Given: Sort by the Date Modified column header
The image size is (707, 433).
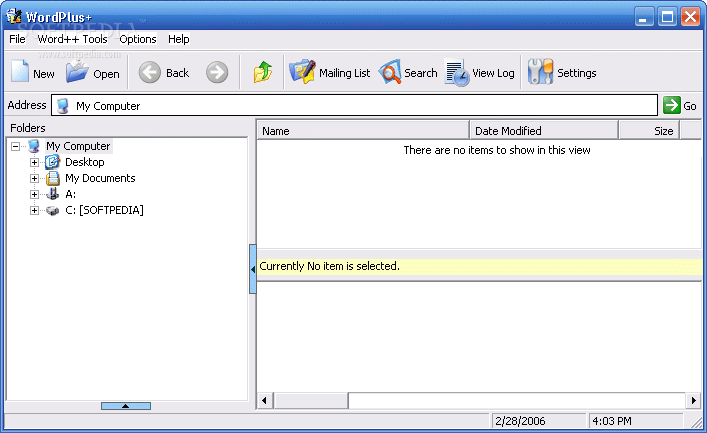Looking at the screenshot, I should 544,130.
